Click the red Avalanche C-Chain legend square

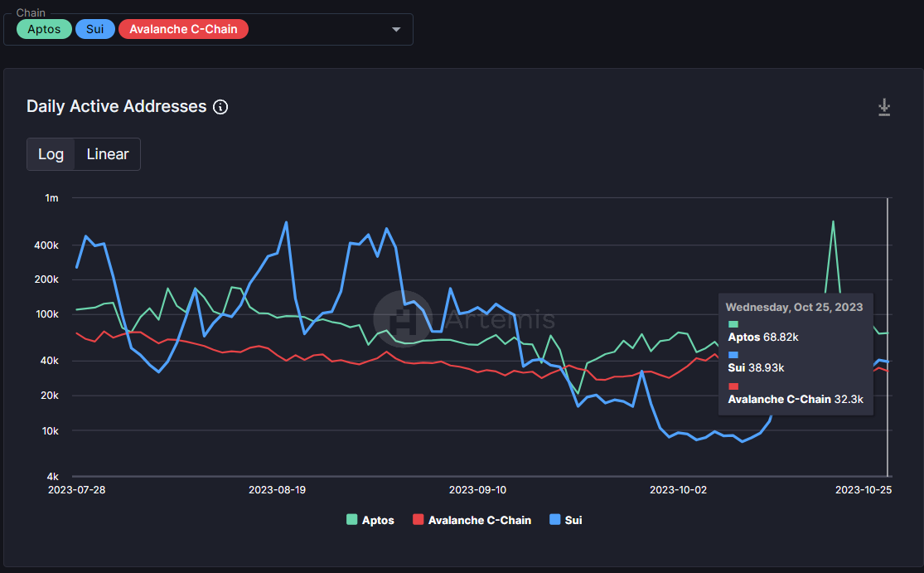point(418,520)
